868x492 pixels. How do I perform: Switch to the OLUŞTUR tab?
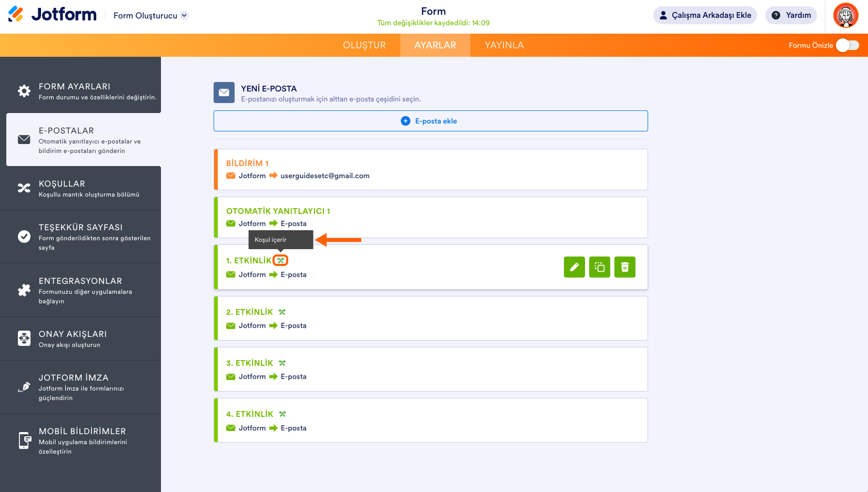pos(365,45)
